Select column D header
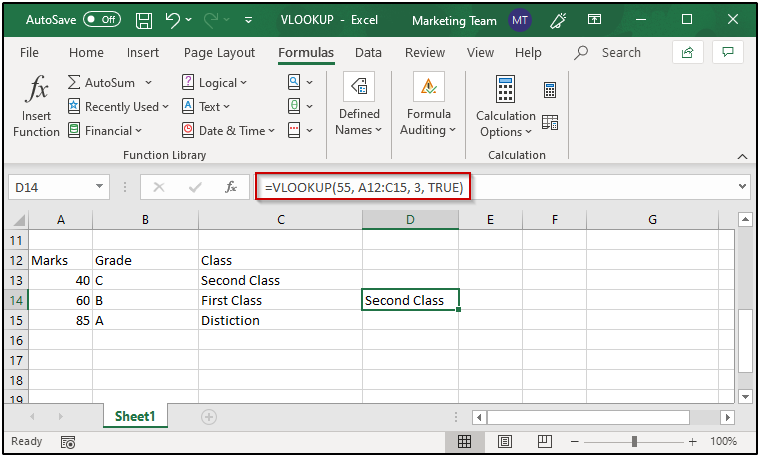This screenshot has height=457, width=760. [x=410, y=220]
